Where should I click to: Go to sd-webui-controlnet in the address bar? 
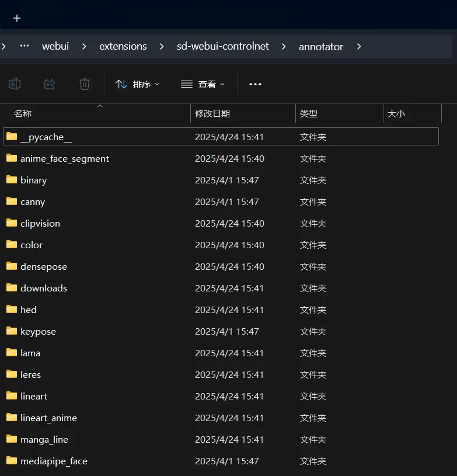(223, 46)
